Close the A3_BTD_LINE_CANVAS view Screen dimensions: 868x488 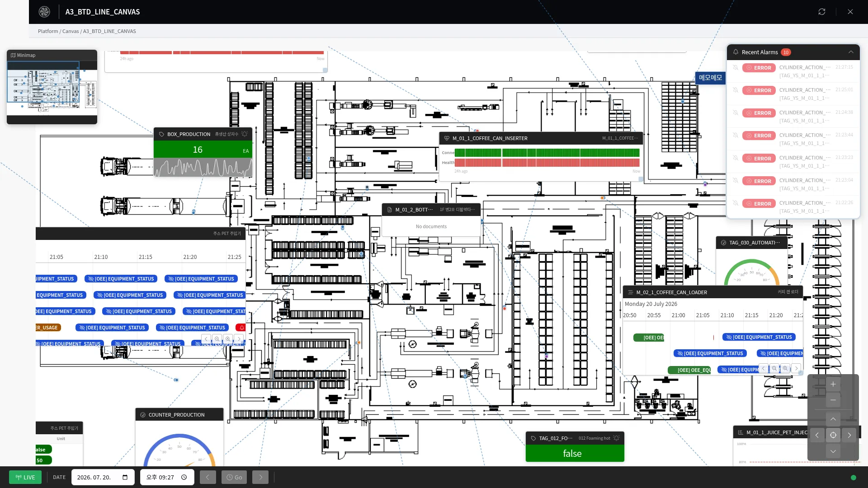coord(850,12)
